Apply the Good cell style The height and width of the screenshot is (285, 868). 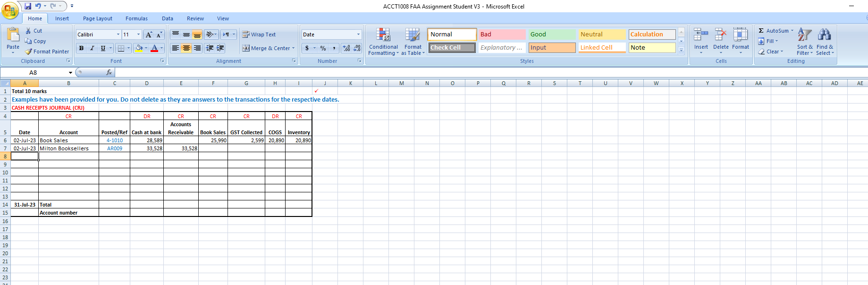click(552, 35)
